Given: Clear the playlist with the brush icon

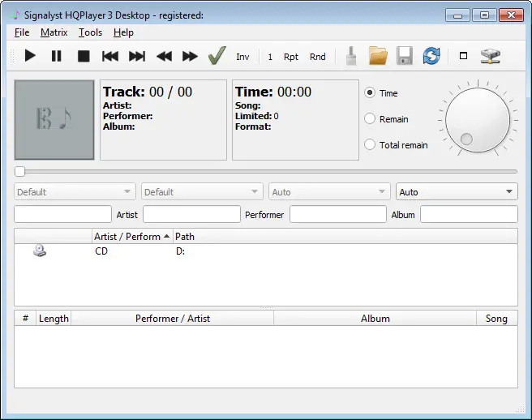Looking at the screenshot, I should click(351, 56).
